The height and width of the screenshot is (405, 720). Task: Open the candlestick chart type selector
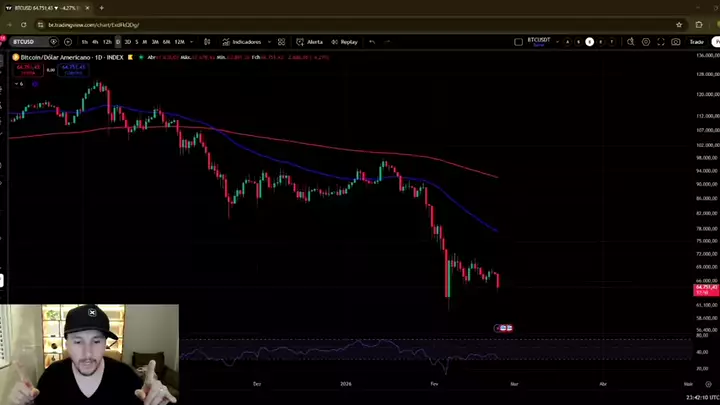click(x=207, y=42)
